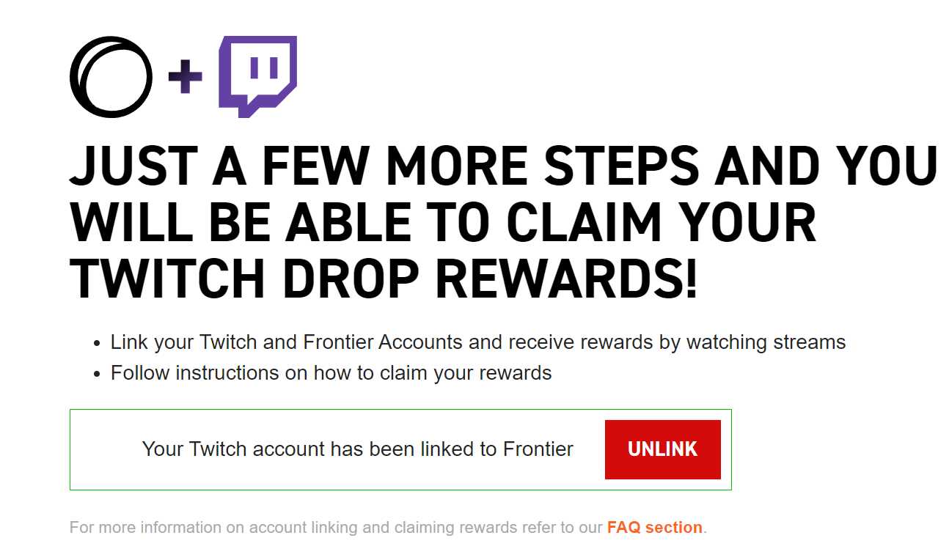Click the 'TWITCH DROP REWARDS!' heading line

[384, 279]
